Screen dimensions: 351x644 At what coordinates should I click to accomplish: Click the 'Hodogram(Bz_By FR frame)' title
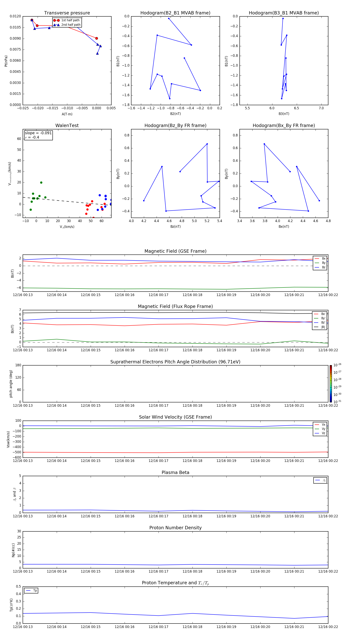(175, 125)
